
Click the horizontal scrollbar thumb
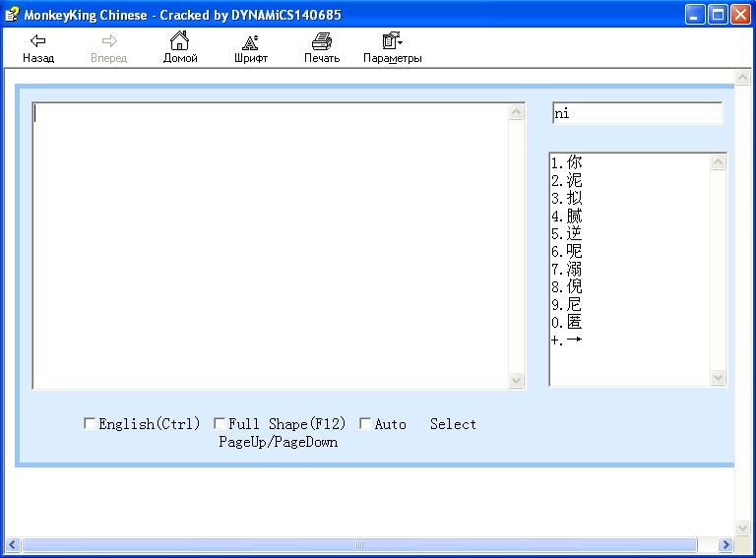(x=359, y=545)
